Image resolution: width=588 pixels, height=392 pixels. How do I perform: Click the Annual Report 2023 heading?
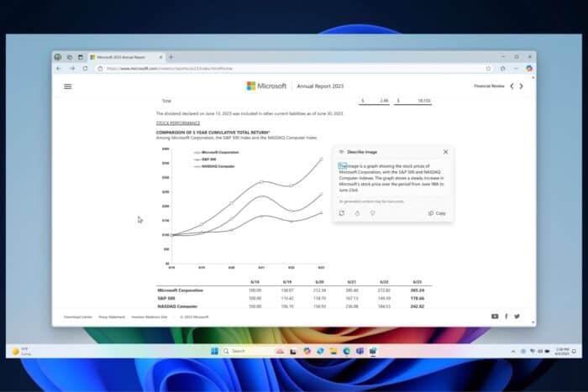pos(320,86)
